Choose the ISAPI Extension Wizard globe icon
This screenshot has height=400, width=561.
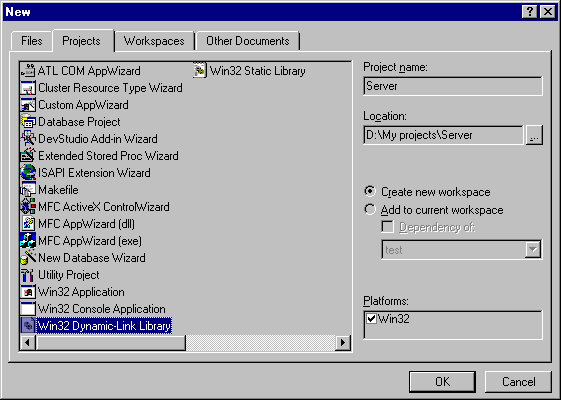pos(28,173)
